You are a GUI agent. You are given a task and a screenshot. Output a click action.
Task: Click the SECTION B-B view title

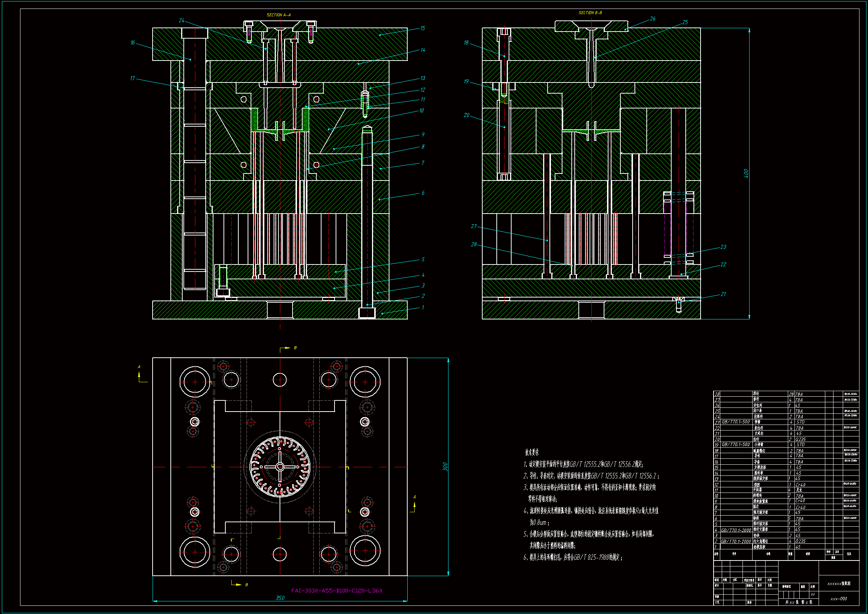tap(590, 13)
